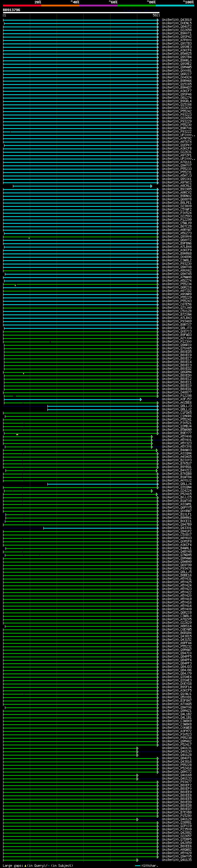Select hit UniRef100_P55242
The height and width of the screenshot is (868, 197).
point(177,111)
